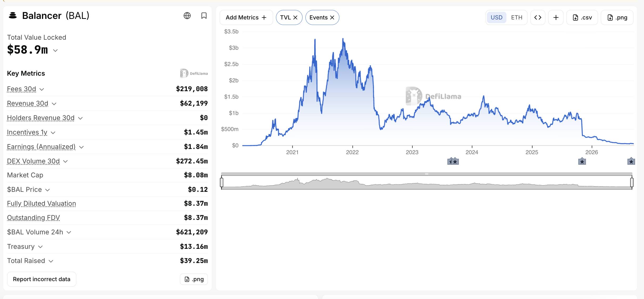Download chart data as .csv
This screenshot has width=644, height=299.
tap(582, 18)
